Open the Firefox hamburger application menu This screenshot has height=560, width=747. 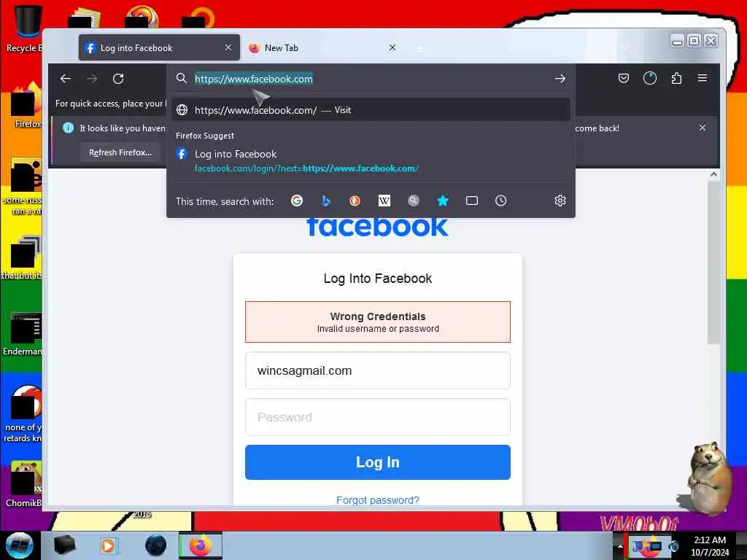(703, 78)
